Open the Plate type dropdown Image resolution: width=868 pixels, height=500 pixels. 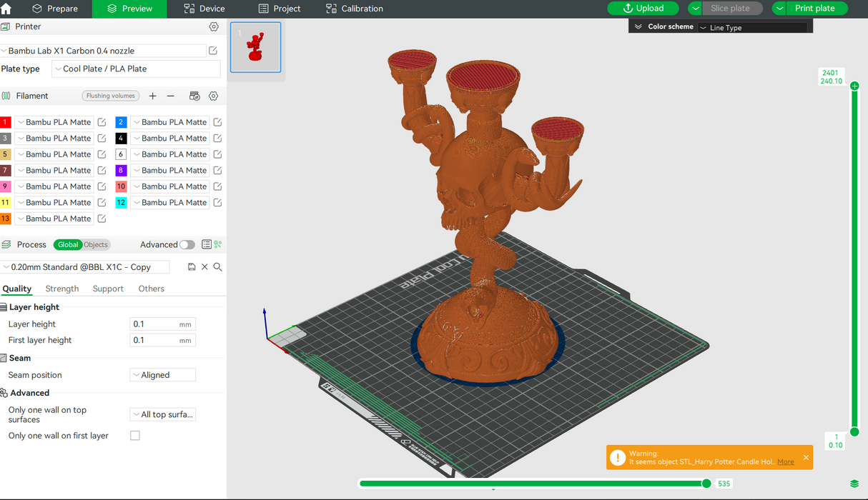pos(136,69)
